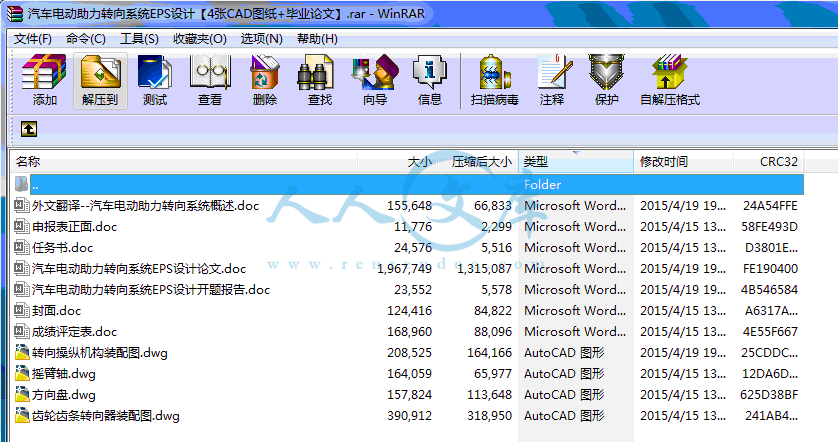Select file 任务书.doc
Viewport: 838px width, 442px height.
pyautogui.click(x=63, y=247)
